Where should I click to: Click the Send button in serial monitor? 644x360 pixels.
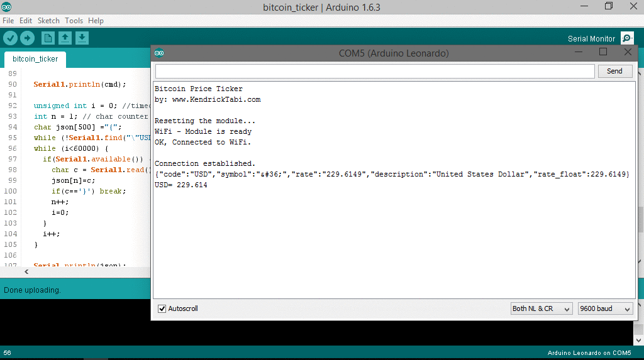(x=615, y=71)
